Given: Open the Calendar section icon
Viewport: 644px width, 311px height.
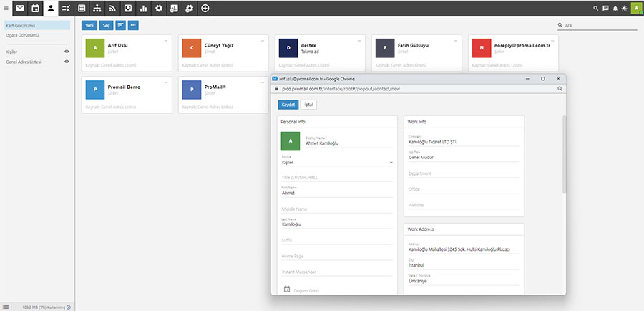Looking at the screenshot, I should 35,8.
